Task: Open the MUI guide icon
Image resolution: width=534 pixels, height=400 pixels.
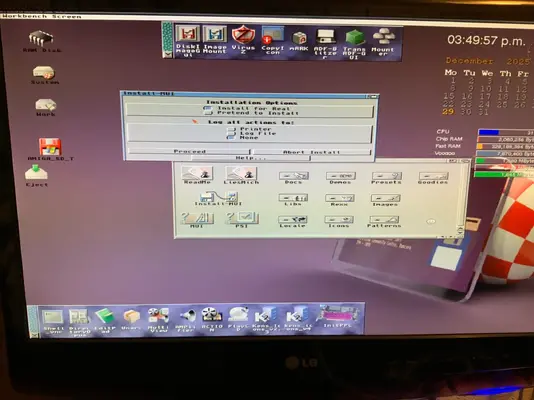Action: (x=197, y=220)
